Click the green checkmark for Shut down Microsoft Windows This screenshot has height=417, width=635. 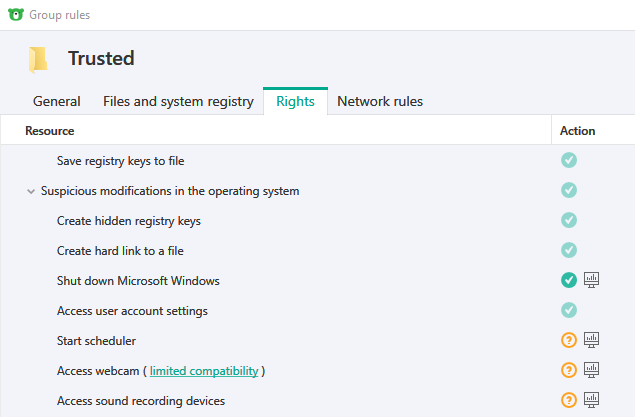point(569,280)
